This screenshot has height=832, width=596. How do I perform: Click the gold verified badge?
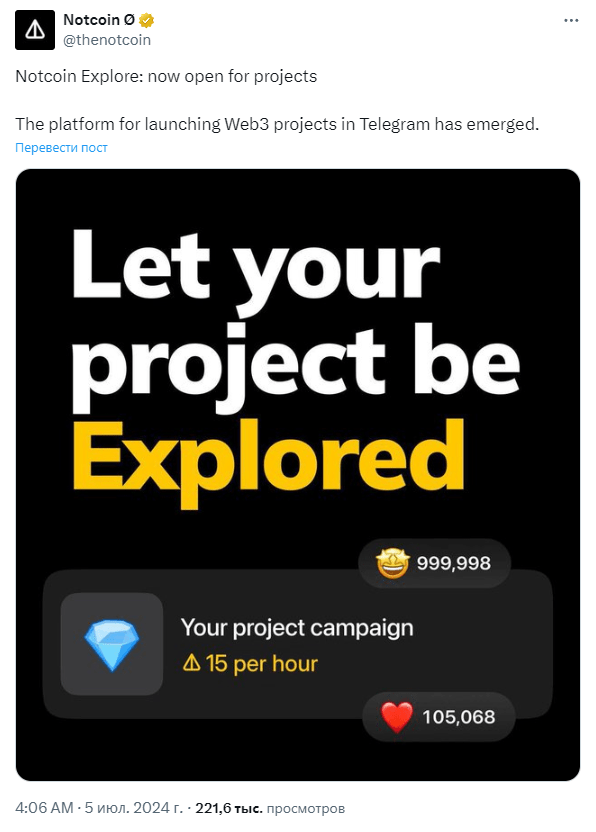tap(146, 20)
